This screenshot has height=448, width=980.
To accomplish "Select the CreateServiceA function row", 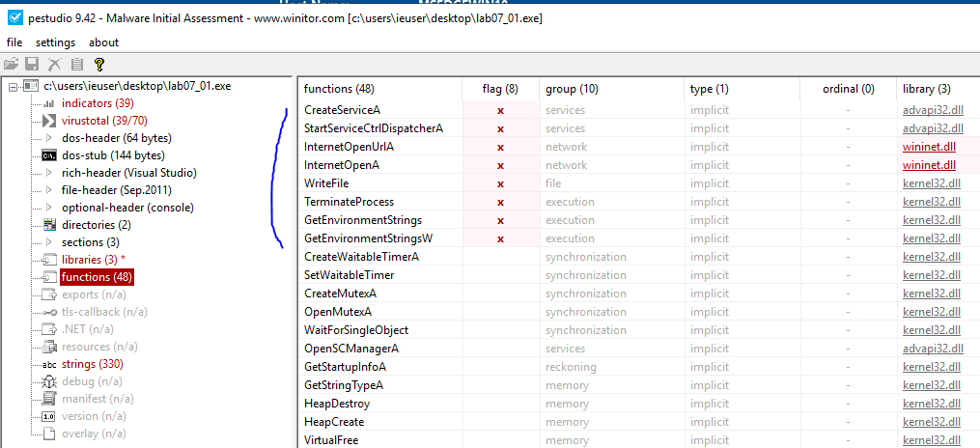I will (639, 110).
